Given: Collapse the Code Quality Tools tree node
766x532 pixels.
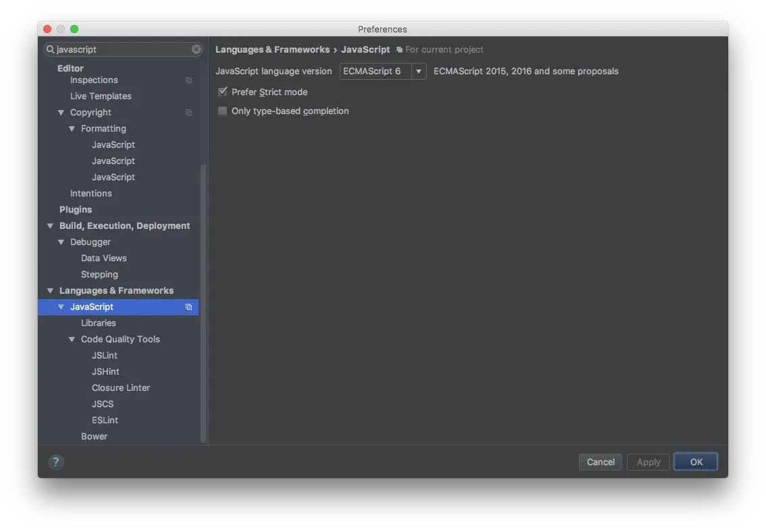Looking at the screenshot, I should click(72, 340).
